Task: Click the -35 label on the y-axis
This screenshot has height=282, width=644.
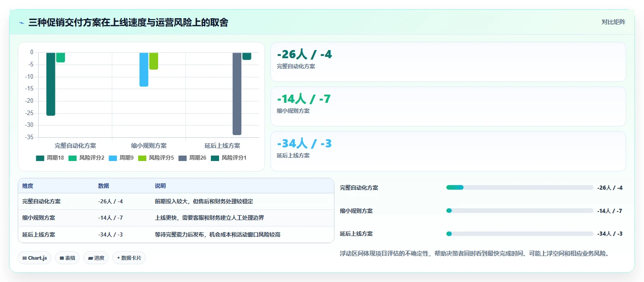Action: click(x=29, y=137)
